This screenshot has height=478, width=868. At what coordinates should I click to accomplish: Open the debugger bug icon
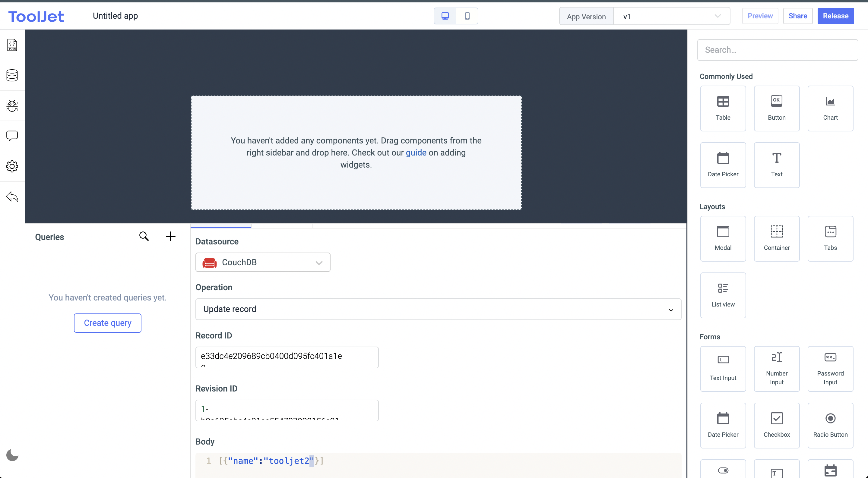click(12, 106)
